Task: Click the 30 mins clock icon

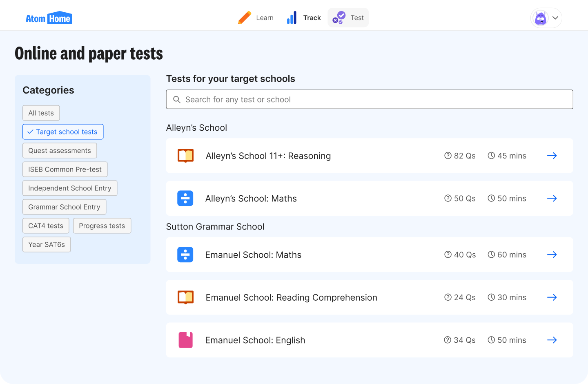Action: (491, 297)
